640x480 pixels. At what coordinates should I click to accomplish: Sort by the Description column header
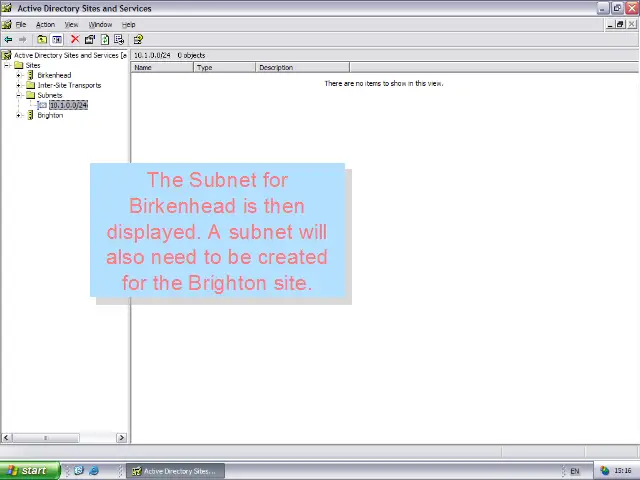point(302,67)
